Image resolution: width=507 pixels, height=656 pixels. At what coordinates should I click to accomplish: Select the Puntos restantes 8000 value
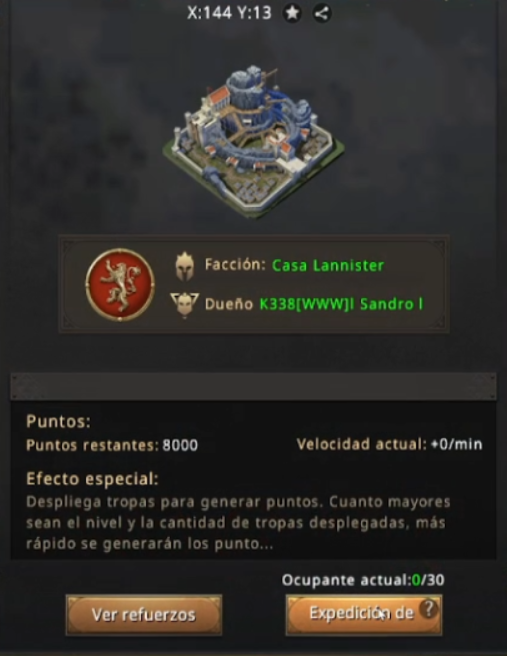180,445
